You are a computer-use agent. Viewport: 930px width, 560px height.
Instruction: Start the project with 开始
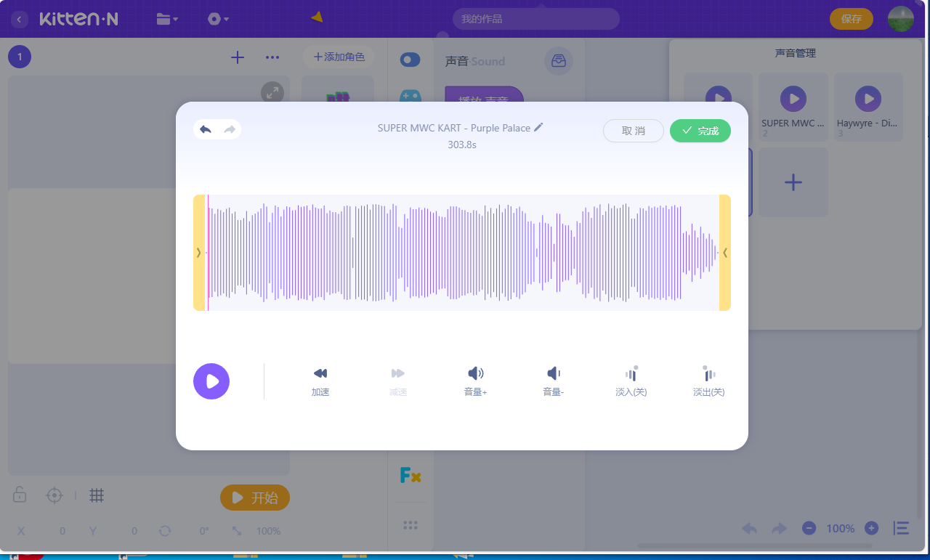click(255, 498)
